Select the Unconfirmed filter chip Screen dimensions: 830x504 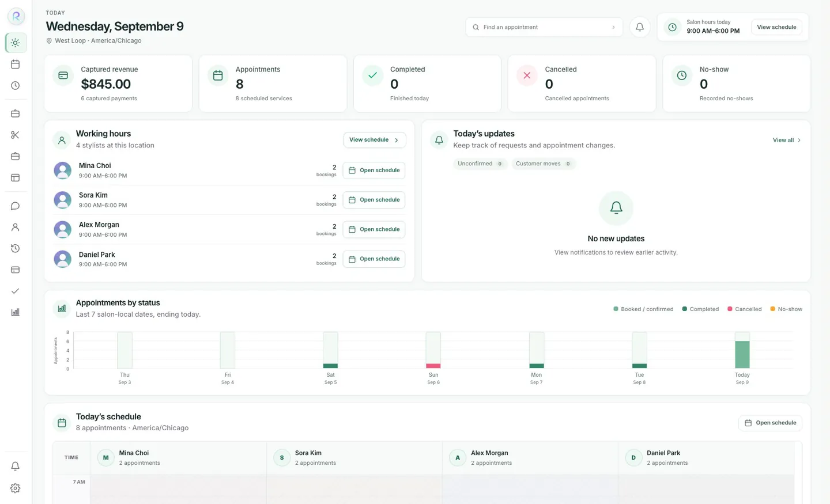(x=480, y=164)
